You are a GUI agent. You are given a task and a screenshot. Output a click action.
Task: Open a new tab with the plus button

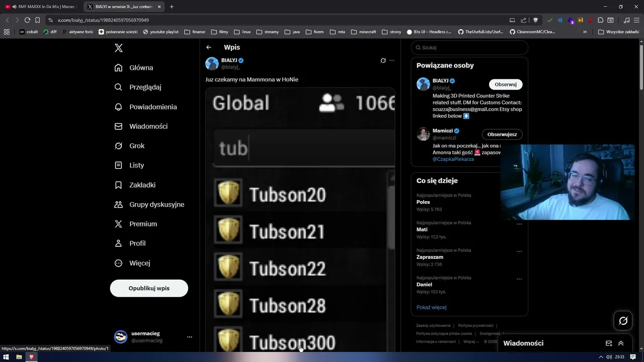[x=172, y=7]
